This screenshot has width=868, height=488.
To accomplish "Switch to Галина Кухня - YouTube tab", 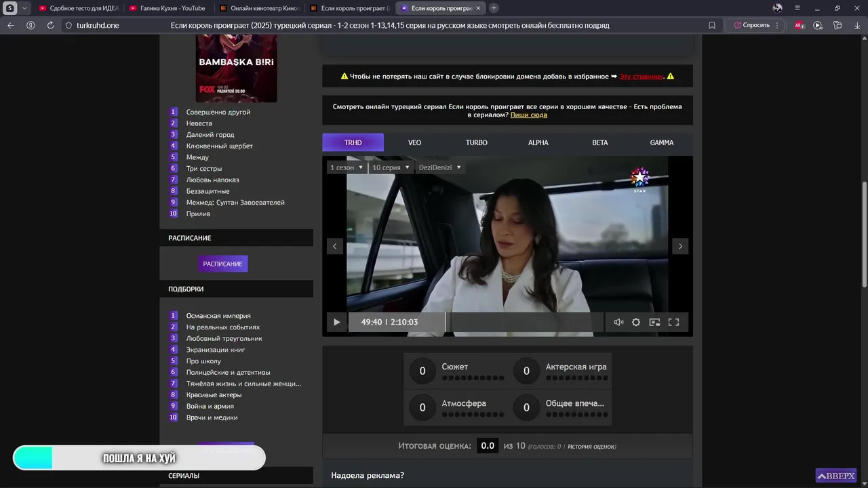I will click(167, 8).
